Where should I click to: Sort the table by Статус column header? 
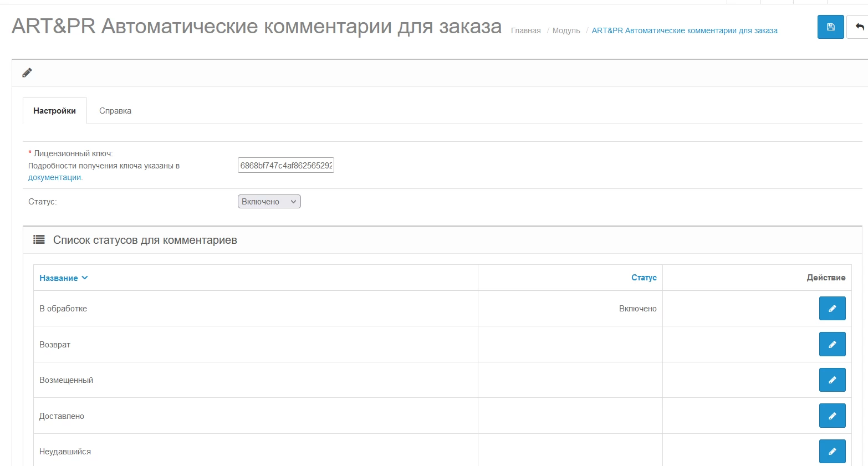644,278
